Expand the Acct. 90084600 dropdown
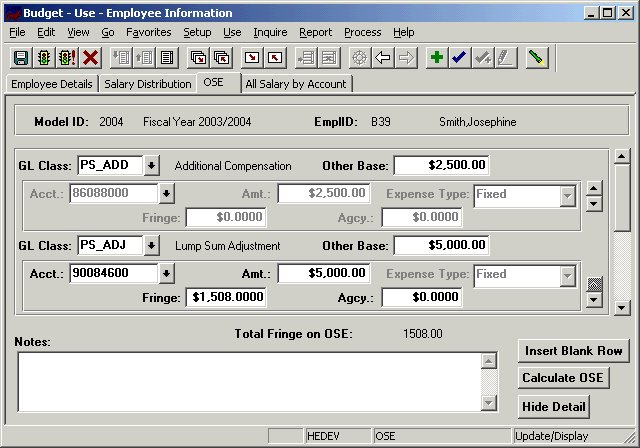 [x=166, y=273]
